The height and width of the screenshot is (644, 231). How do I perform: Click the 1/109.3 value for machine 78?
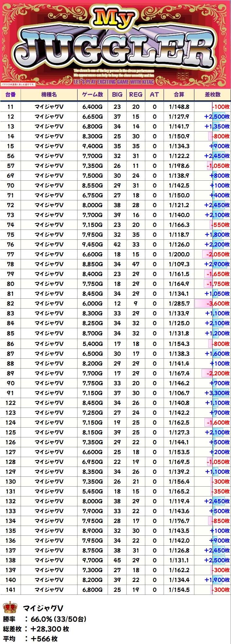pos(179,264)
